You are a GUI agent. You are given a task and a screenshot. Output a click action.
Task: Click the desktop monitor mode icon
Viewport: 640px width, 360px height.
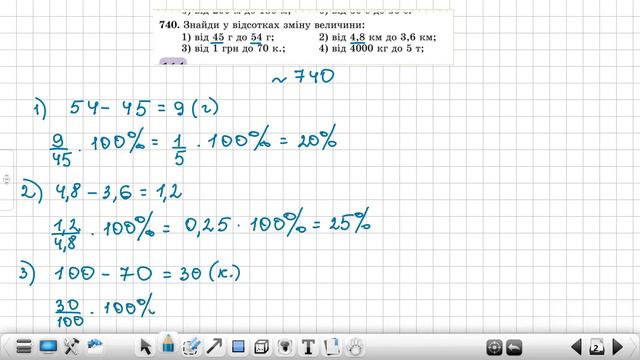[x=48, y=347]
